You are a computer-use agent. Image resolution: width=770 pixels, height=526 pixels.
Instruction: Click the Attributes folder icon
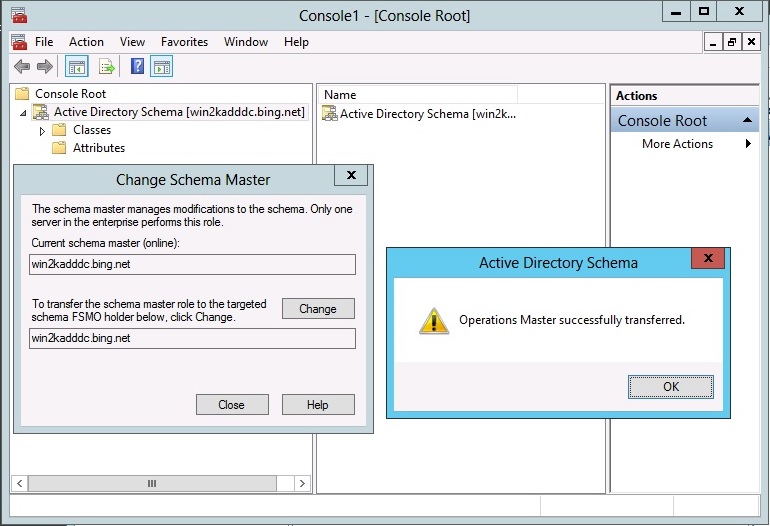pos(59,147)
